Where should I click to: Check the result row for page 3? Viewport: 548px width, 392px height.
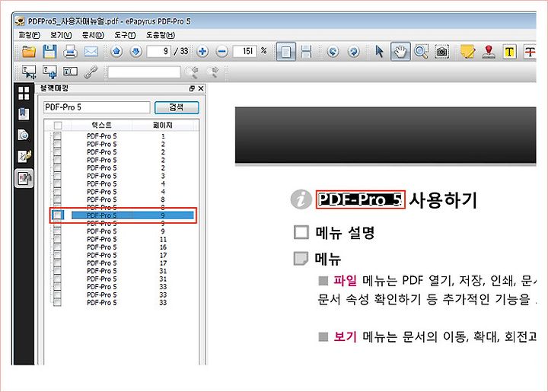coord(57,176)
